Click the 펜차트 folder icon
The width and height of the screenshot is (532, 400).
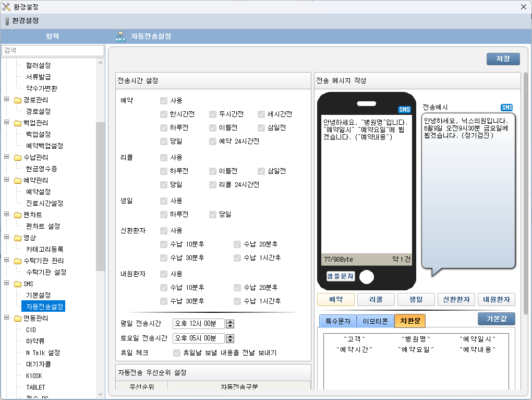coord(18,215)
